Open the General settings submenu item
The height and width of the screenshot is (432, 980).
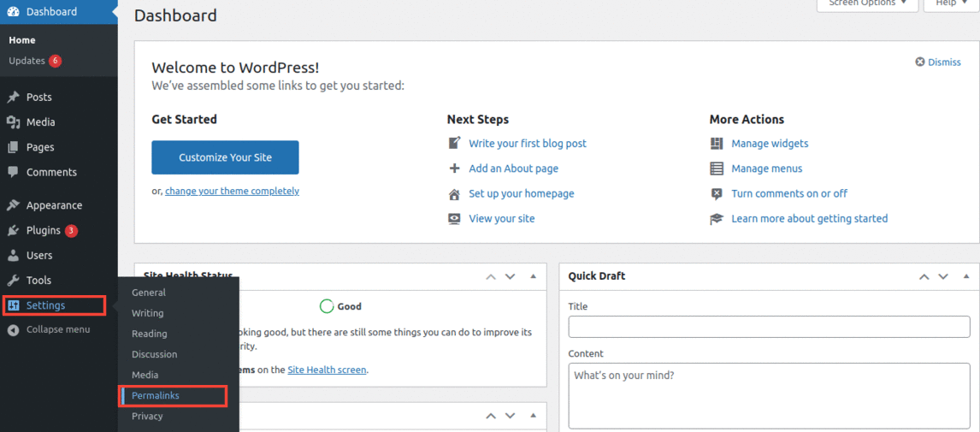click(x=149, y=293)
